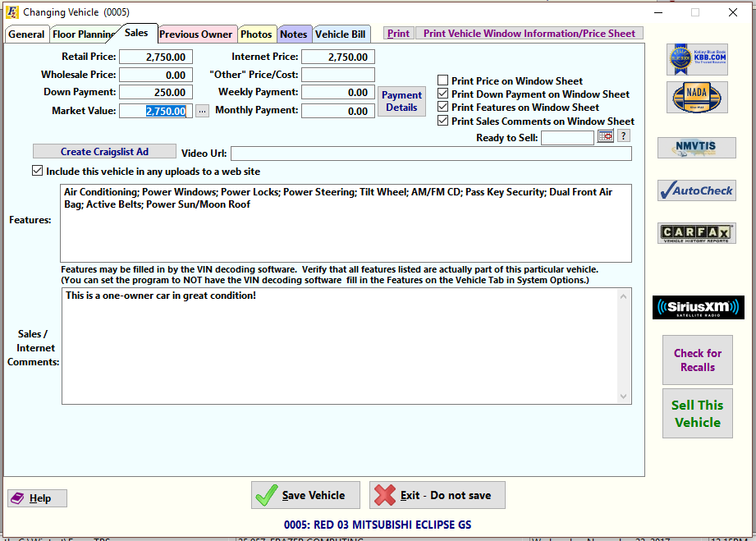Uncheck Print Features on Window Sheet
The height and width of the screenshot is (541, 756).
(x=442, y=107)
